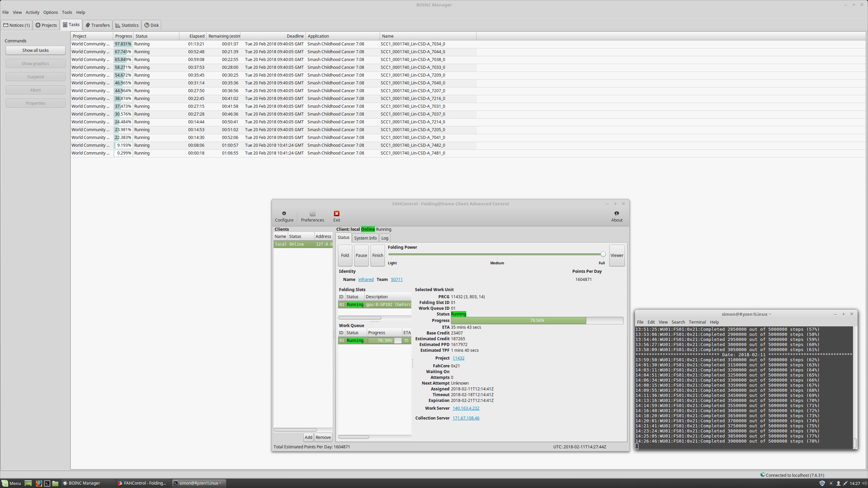868x488 pixels.
Task: Sort tasks by the Progress column header
Action: [123, 36]
